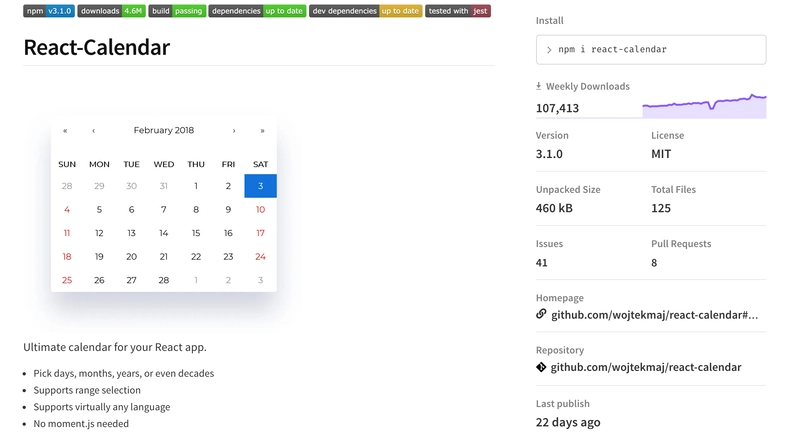The image size is (800, 438).
Task: Click the weekly downloads sparkline chart
Action: 704,106
